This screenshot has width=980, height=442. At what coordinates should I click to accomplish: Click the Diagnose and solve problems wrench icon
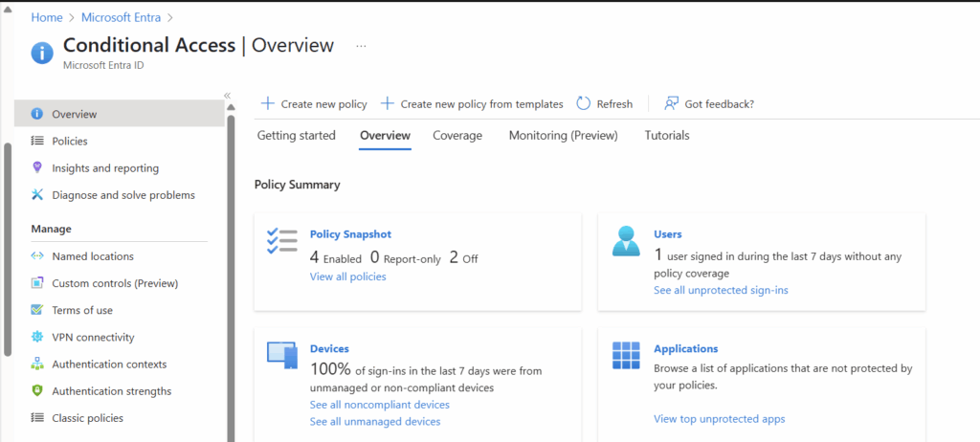click(x=37, y=194)
